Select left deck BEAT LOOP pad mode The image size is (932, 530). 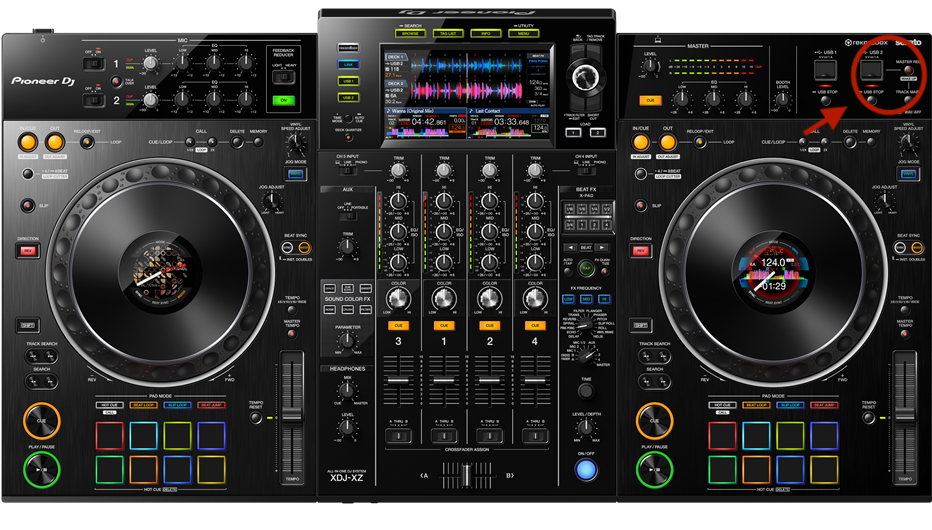pos(143,405)
